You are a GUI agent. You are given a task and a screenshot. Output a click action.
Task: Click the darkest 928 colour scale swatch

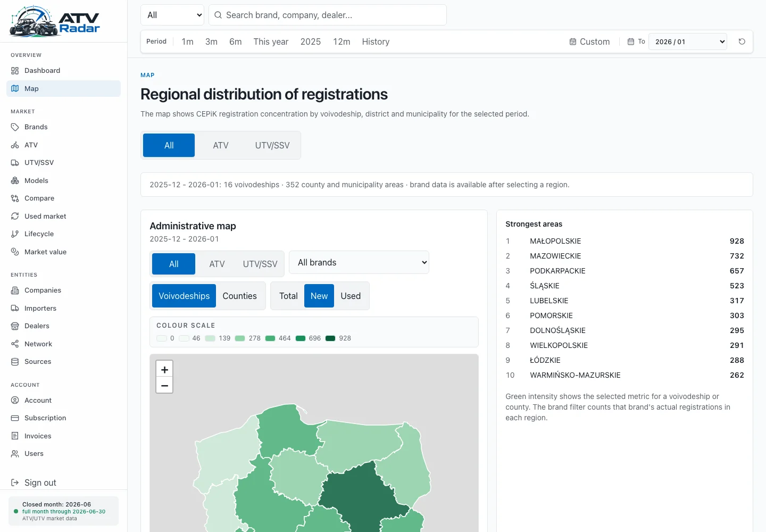(x=330, y=338)
